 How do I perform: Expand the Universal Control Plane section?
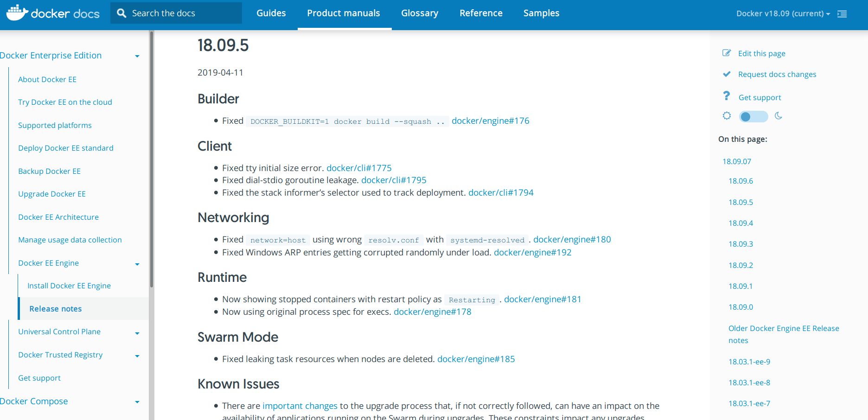(137, 333)
